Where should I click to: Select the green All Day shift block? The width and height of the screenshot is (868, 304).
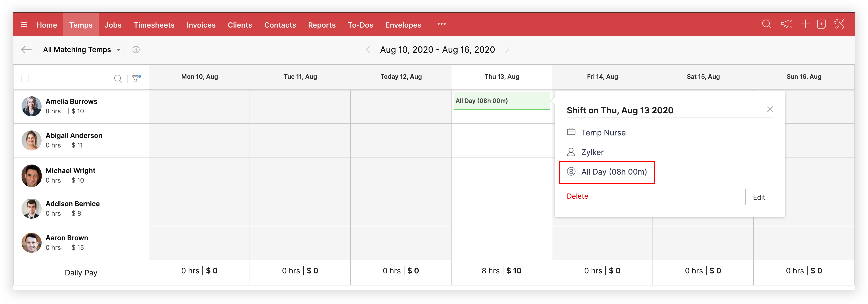point(501,101)
